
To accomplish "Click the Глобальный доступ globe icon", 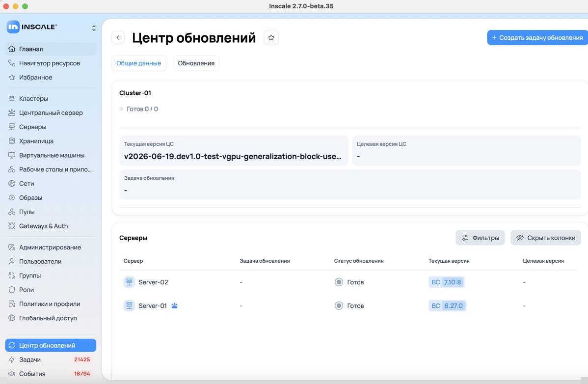I will [12, 318].
